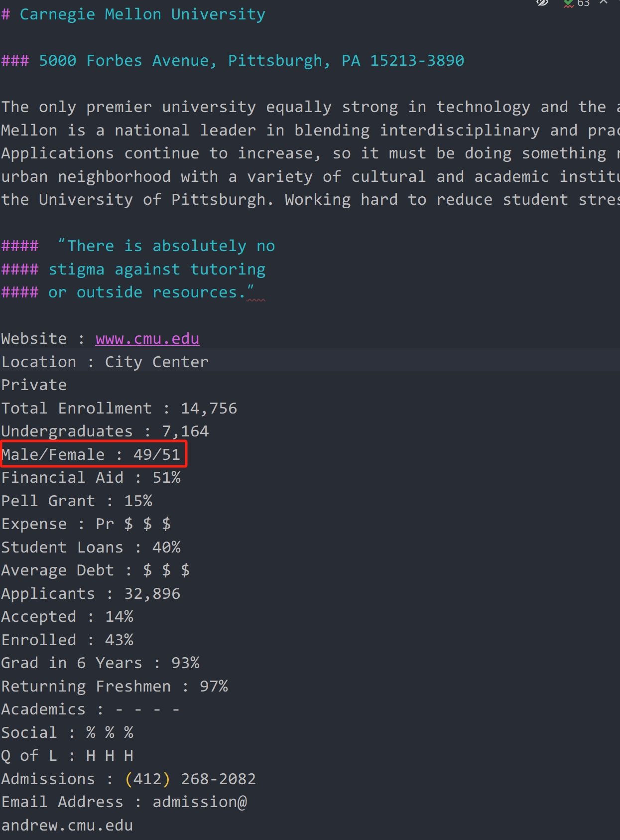Click the 'Location : City Center' line
620x840 pixels.
pos(105,362)
